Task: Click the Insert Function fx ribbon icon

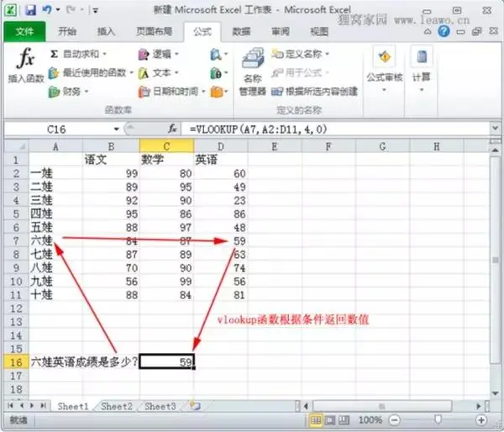Action: tap(26, 58)
